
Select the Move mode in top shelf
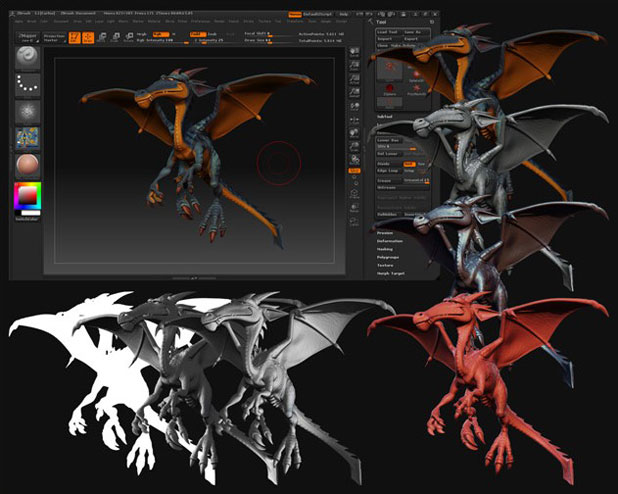pyautogui.click(x=102, y=37)
